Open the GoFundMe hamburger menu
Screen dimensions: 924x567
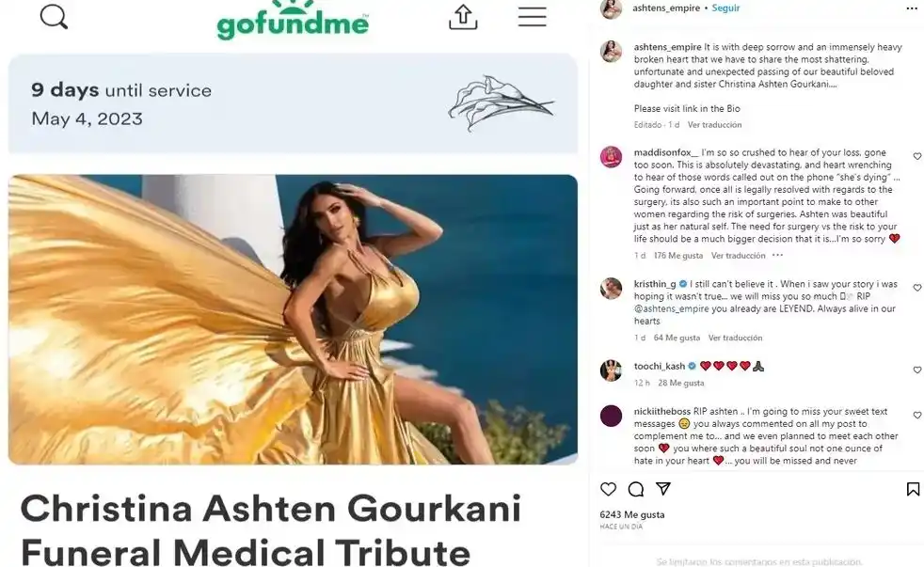pos(533,17)
